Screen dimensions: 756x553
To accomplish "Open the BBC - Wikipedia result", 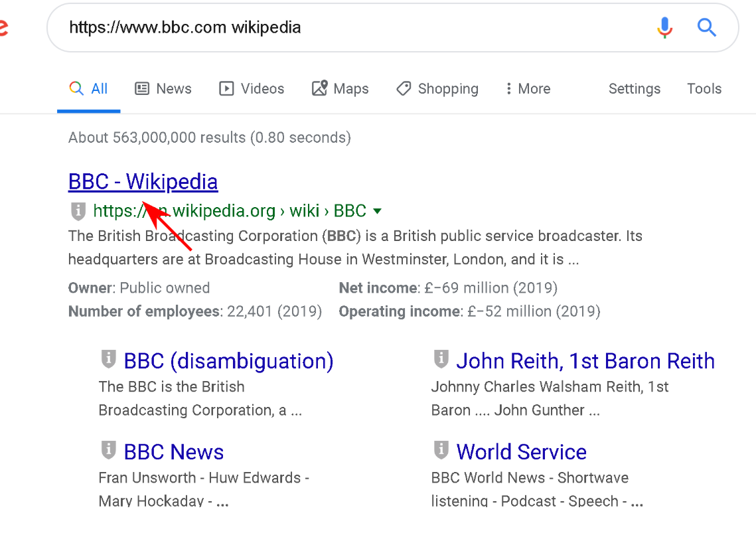I will click(x=143, y=182).
